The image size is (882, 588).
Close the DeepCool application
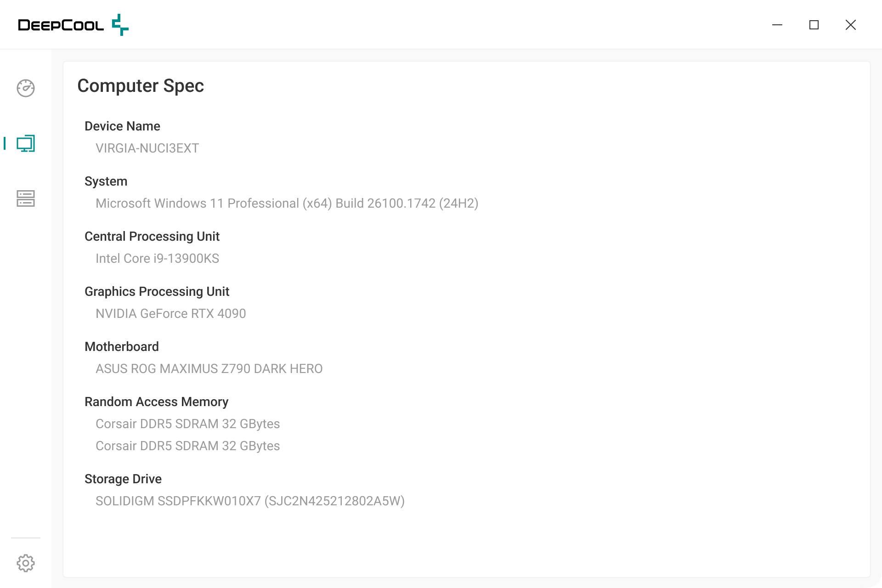click(851, 25)
